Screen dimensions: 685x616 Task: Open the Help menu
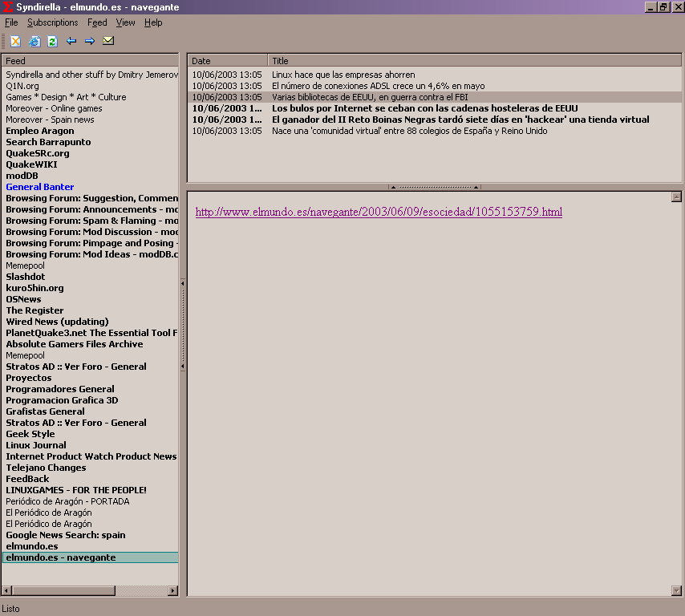point(153,22)
